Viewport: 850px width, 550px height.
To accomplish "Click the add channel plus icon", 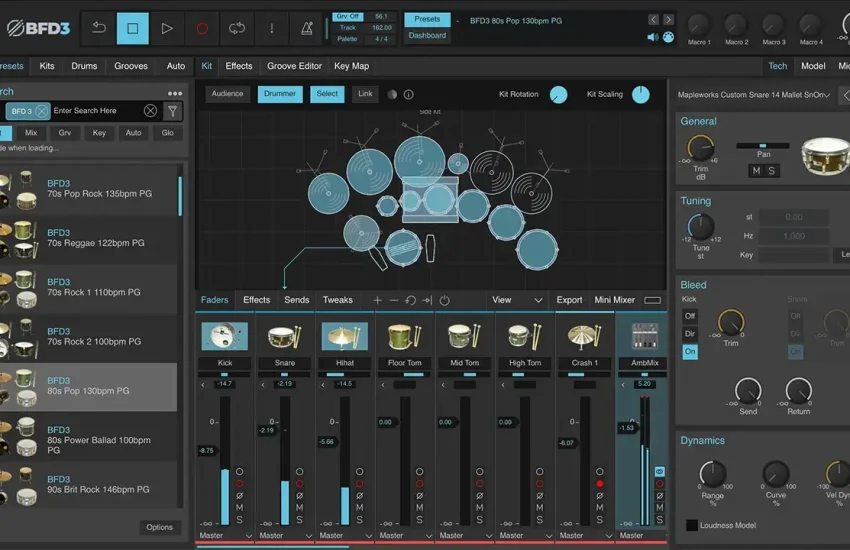I will (x=377, y=300).
